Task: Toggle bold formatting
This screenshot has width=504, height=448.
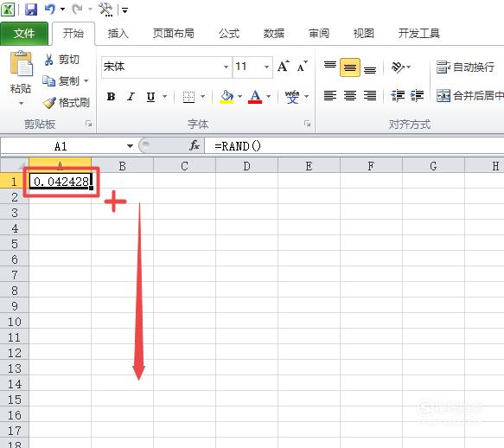Action: [111, 97]
